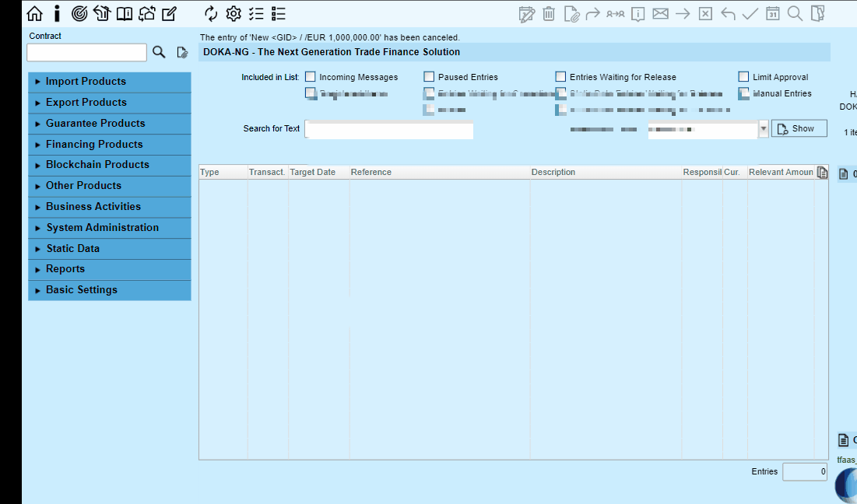Click the Search for Text input

389,129
